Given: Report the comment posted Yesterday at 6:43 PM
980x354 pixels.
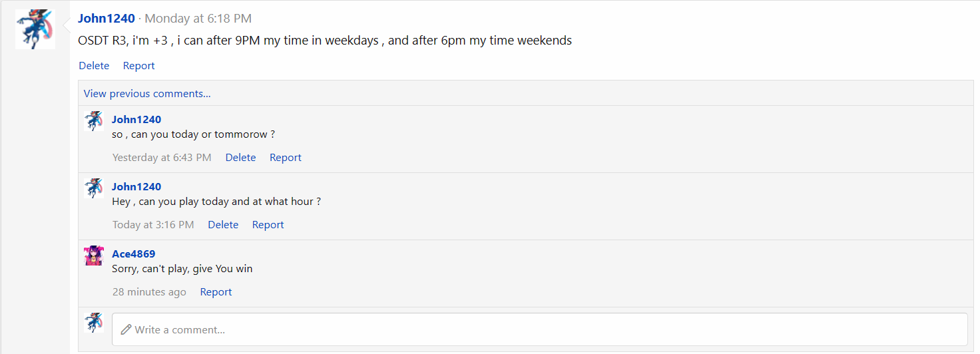Looking at the screenshot, I should tap(285, 158).
